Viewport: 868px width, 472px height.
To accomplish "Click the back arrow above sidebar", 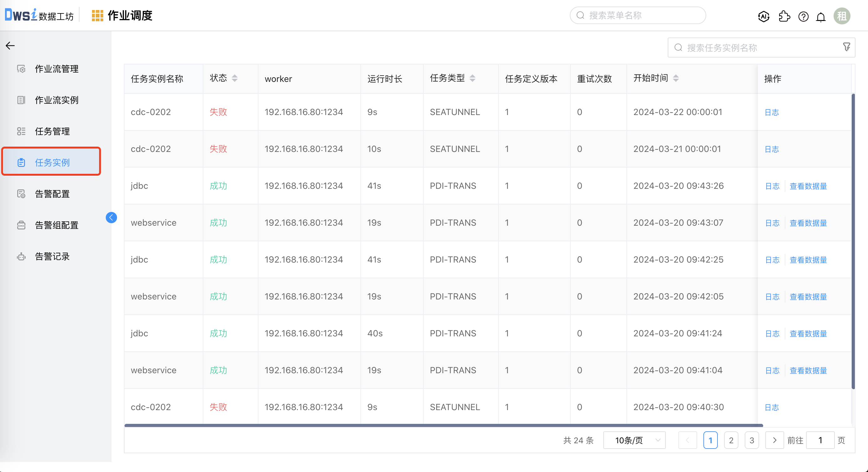I will click(x=10, y=45).
